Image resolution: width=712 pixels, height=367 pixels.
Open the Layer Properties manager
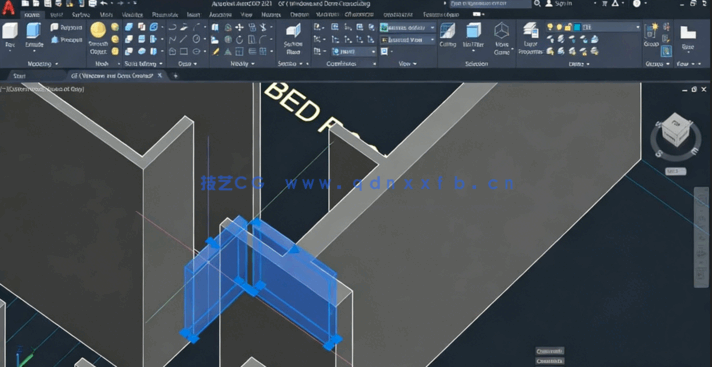(530, 38)
